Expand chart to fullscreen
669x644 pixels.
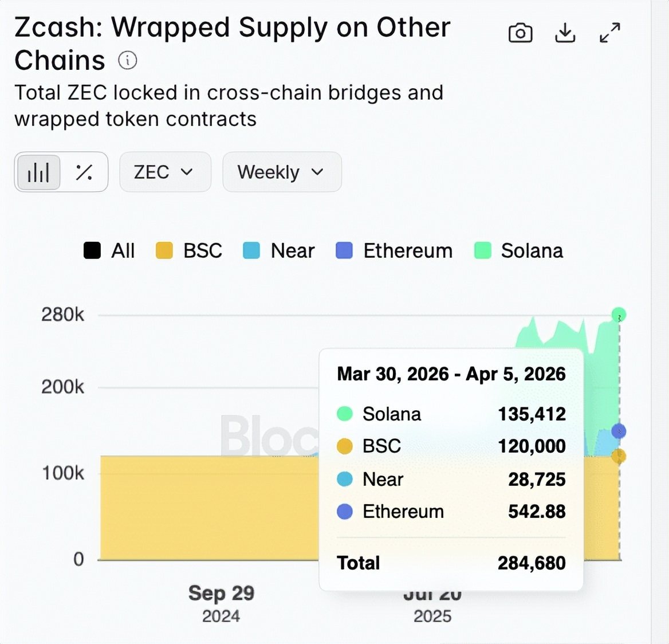(610, 33)
